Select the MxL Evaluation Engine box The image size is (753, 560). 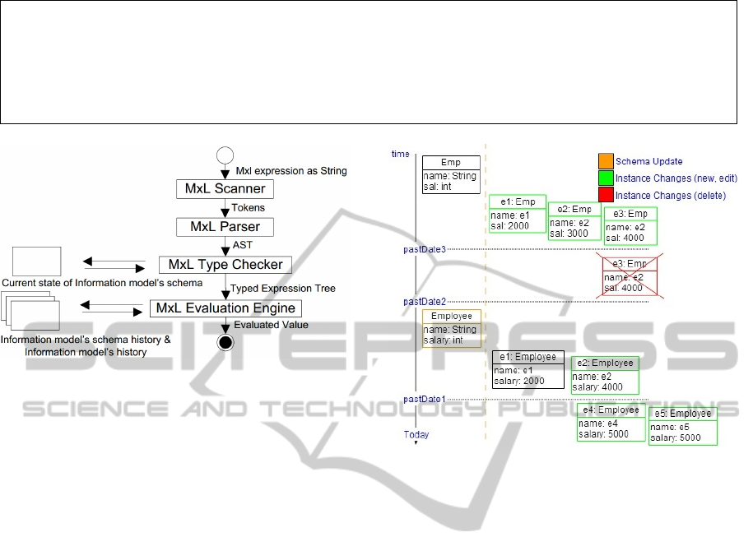225,308
